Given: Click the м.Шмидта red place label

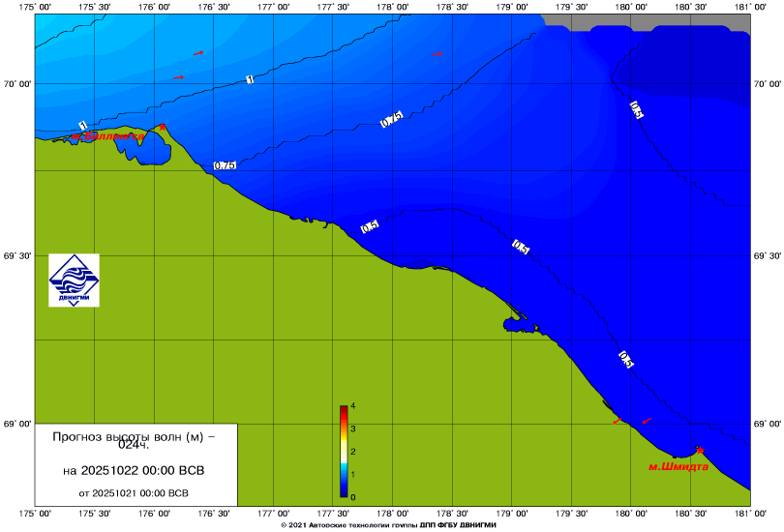Looking at the screenshot, I should coord(678,466).
